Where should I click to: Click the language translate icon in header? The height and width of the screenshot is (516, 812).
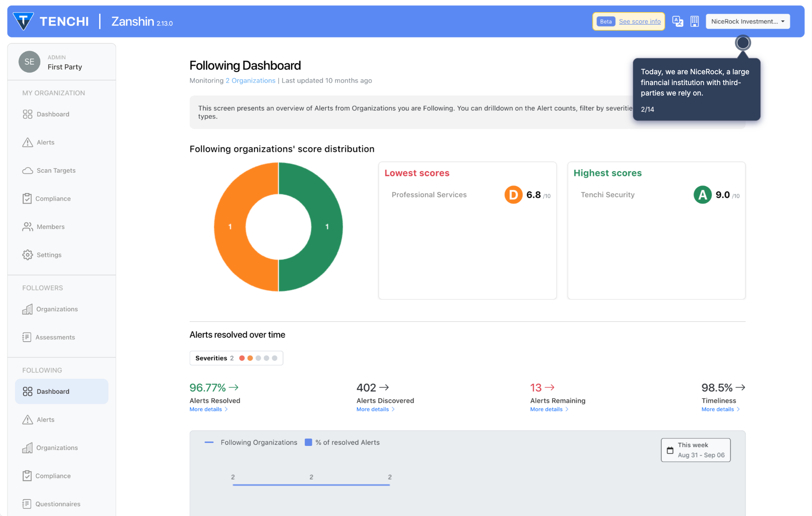(677, 21)
